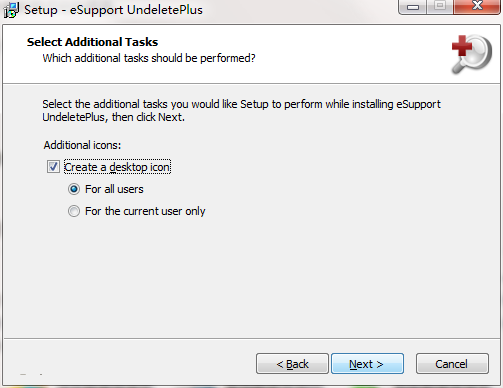
Task: Click the setup installer icon in title bar
Action: (11, 10)
